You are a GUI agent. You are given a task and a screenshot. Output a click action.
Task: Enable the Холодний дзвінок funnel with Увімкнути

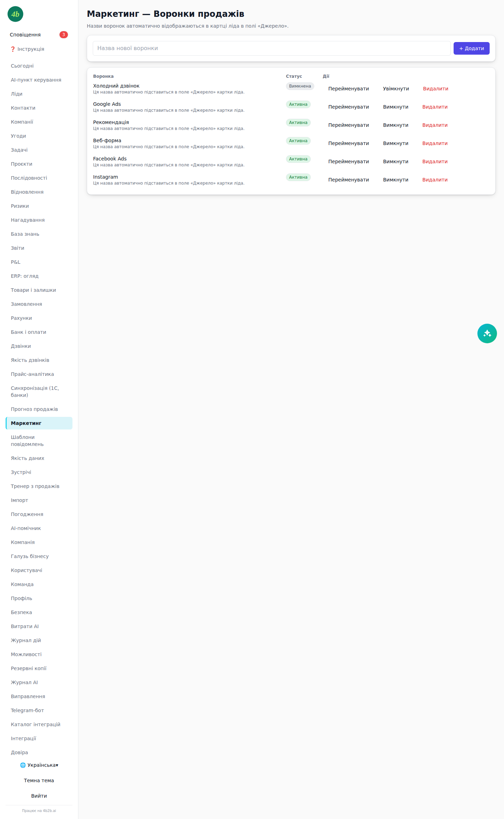pos(396,89)
